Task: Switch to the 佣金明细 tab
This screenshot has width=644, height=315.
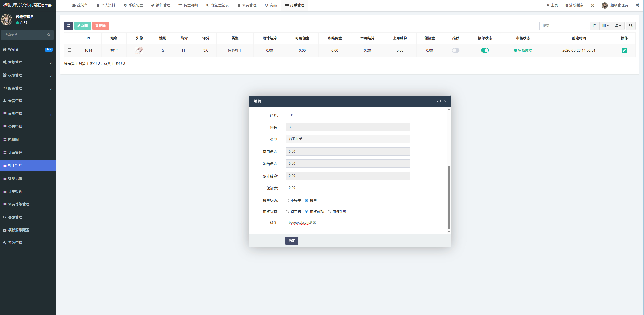Action: tap(188, 5)
